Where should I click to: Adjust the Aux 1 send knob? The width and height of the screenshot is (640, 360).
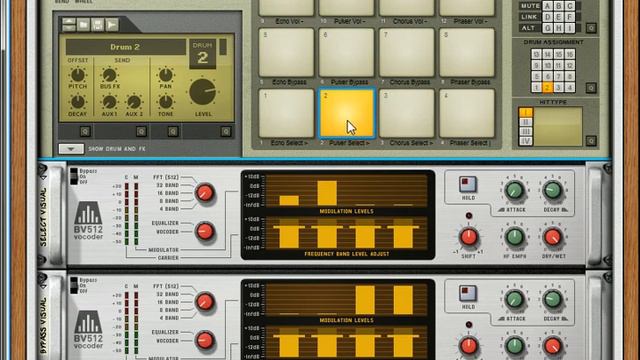109,102
